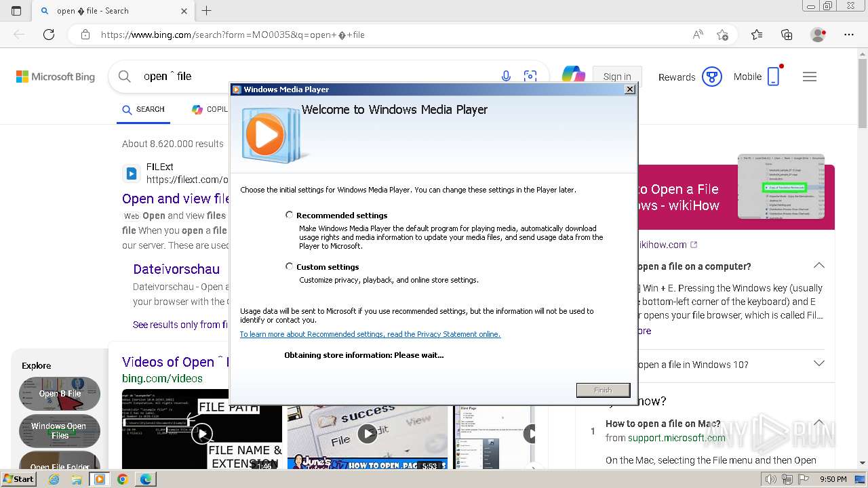This screenshot has width=868, height=488.
Task: Click the FILExt result favicon
Action: [x=131, y=174]
